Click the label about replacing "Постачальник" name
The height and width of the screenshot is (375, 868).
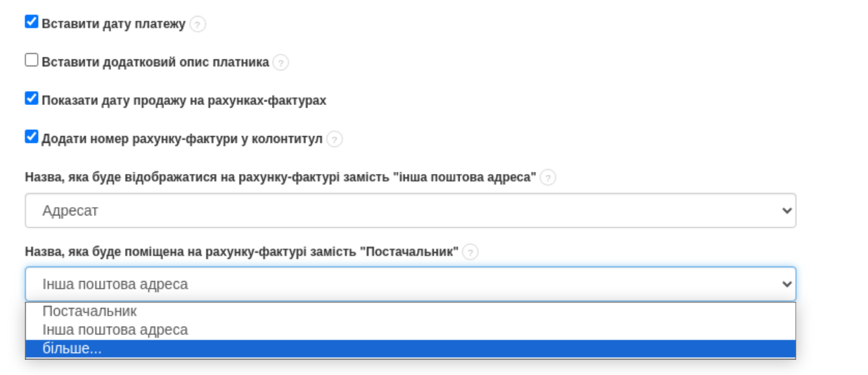[x=242, y=252]
